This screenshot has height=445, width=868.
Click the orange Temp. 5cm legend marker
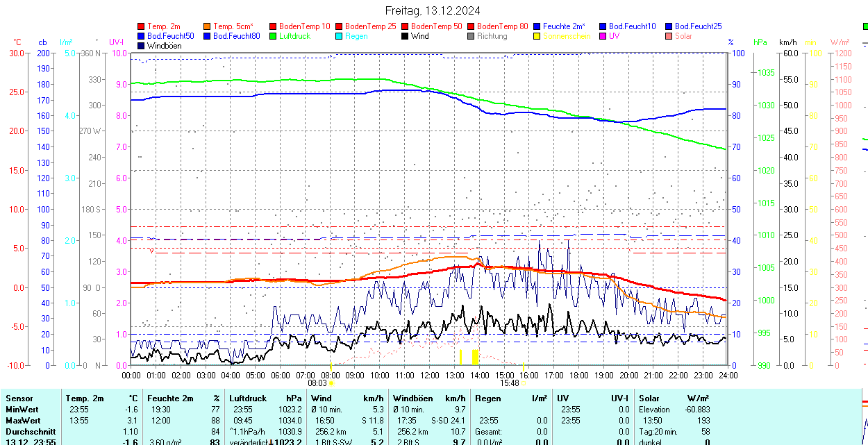click(x=208, y=26)
